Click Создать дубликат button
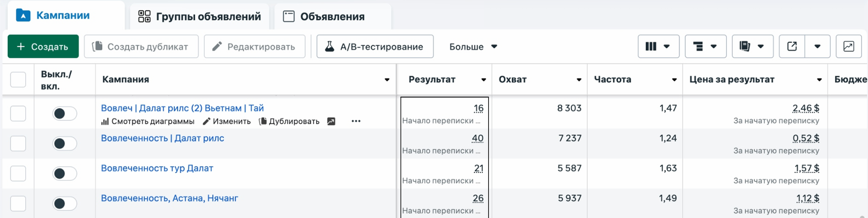Viewport: 868px width, 218px height. pyautogui.click(x=141, y=47)
